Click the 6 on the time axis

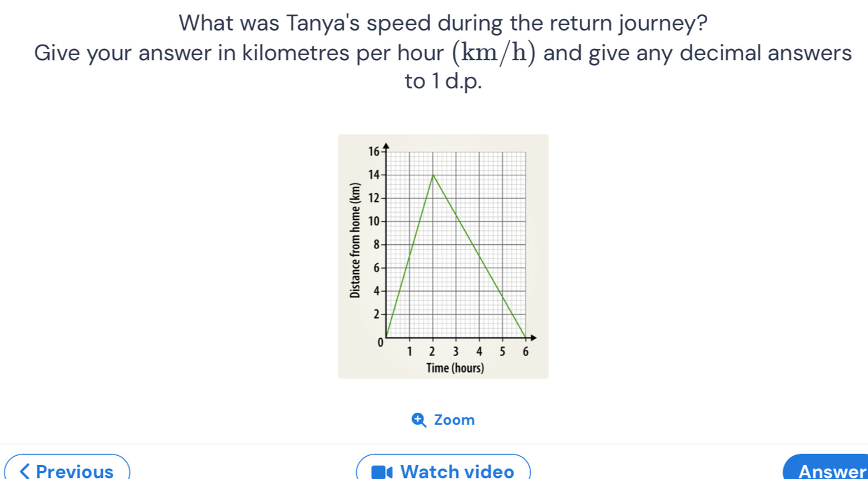coord(525,352)
